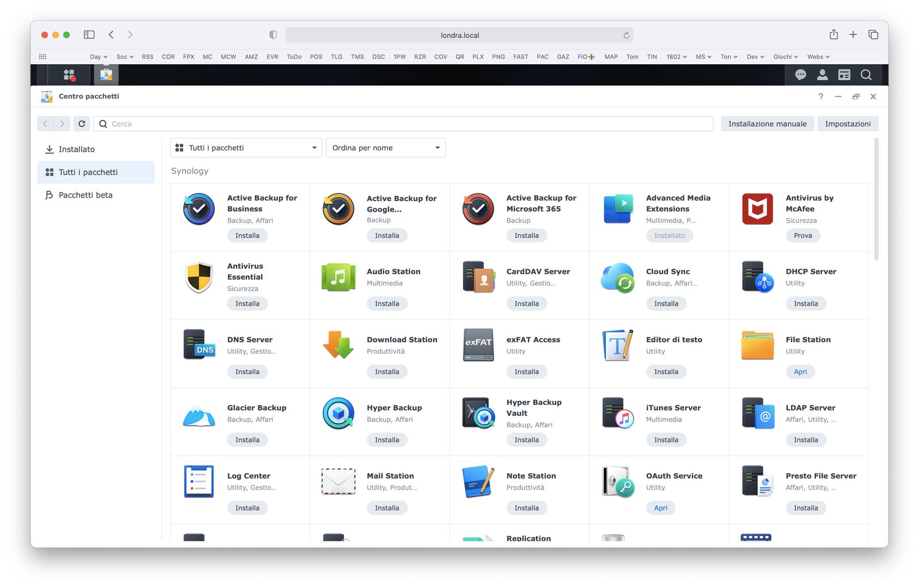Viewport: 919px width, 588px height.
Task: Click the Log Center icon
Action: [x=199, y=481]
